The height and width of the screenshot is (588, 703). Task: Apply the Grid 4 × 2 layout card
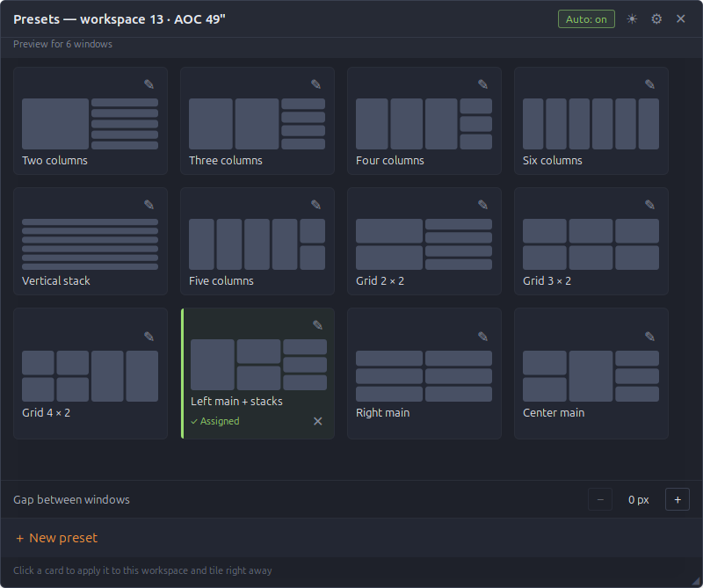[91, 374]
